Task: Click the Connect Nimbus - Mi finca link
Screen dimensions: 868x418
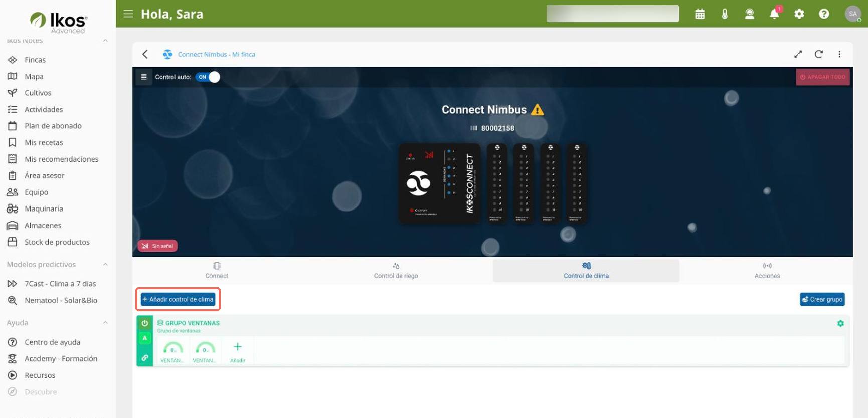Action: (217, 54)
